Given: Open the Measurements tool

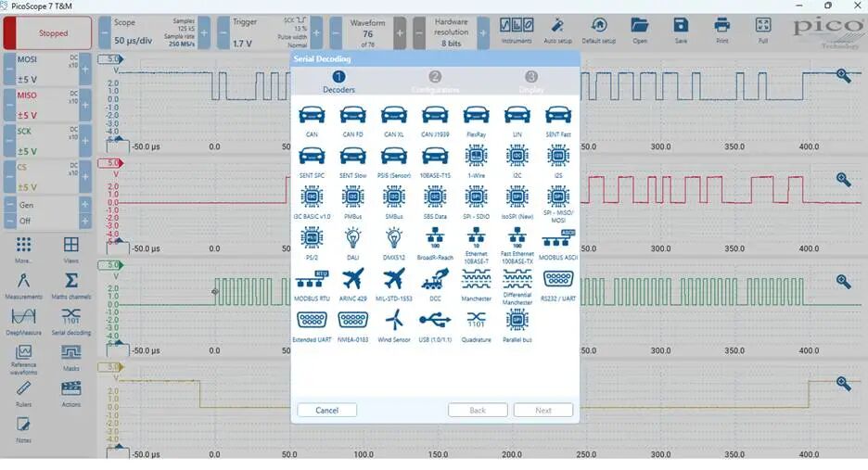Looking at the screenshot, I should 23,286.
